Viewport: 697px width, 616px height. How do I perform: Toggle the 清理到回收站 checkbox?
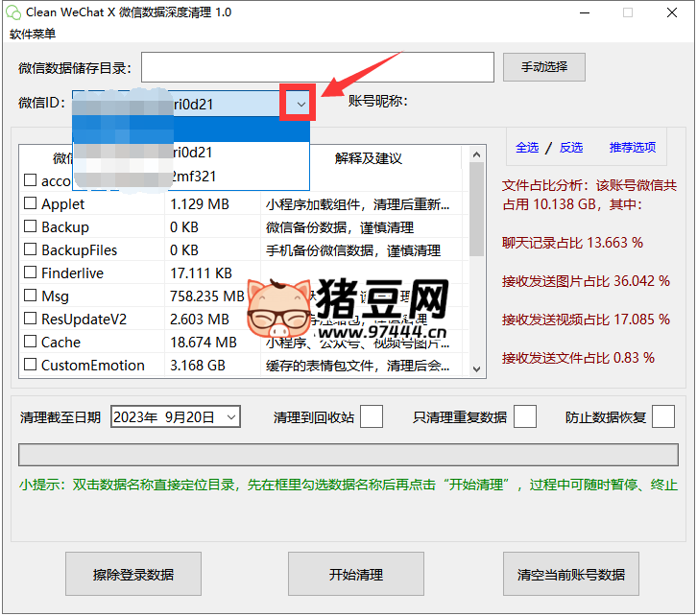[x=372, y=416]
